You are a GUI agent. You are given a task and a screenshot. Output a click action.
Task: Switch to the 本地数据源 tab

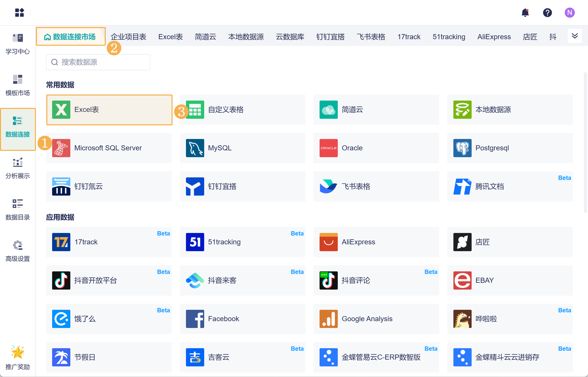point(246,37)
